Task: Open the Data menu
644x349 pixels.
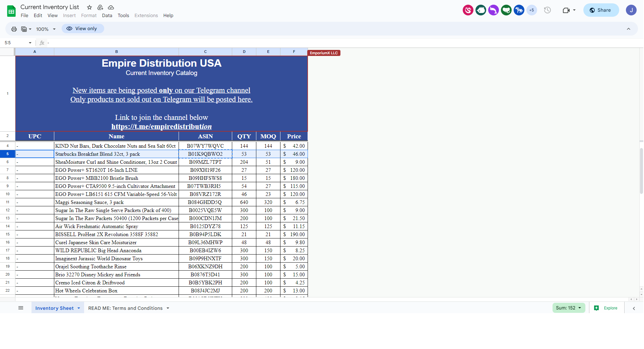Action: (x=107, y=16)
